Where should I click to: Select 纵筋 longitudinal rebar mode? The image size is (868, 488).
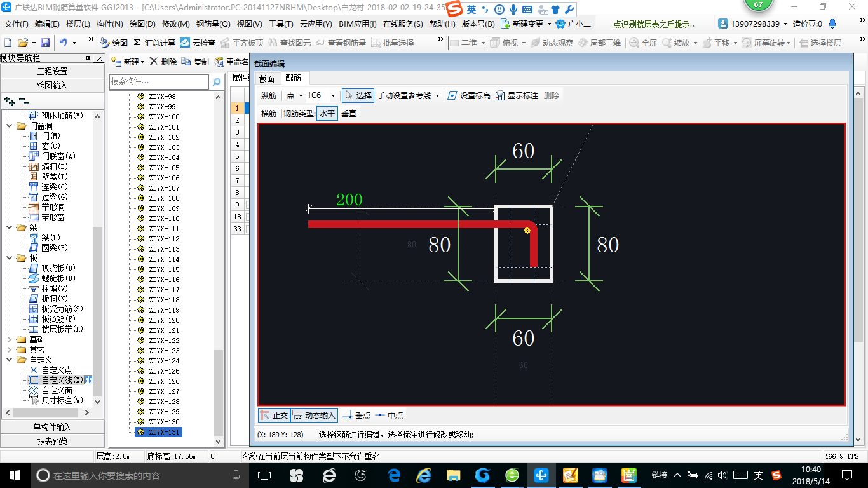(269, 95)
